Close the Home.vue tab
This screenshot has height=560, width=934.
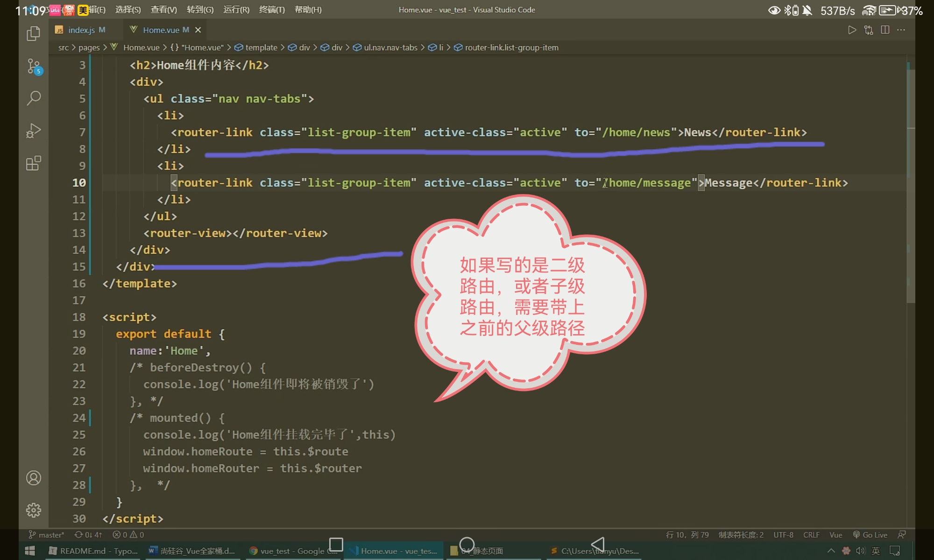coord(198,30)
